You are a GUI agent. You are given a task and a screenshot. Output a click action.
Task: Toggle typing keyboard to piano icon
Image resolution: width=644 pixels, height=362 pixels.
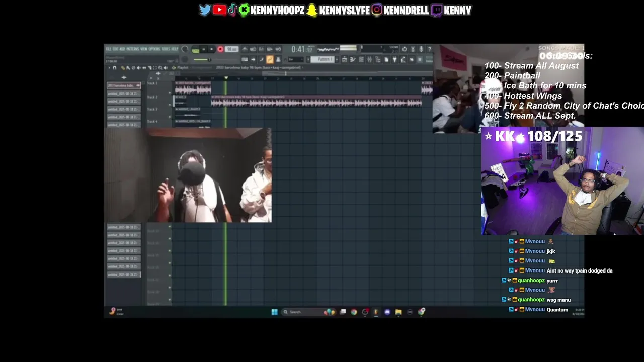click(245, 59)
